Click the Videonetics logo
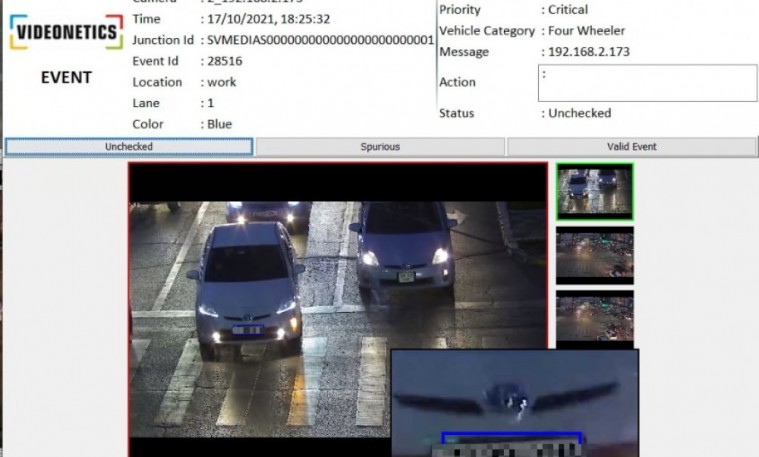Viewport: 759px width, 457px height. (x=66, y=32)
